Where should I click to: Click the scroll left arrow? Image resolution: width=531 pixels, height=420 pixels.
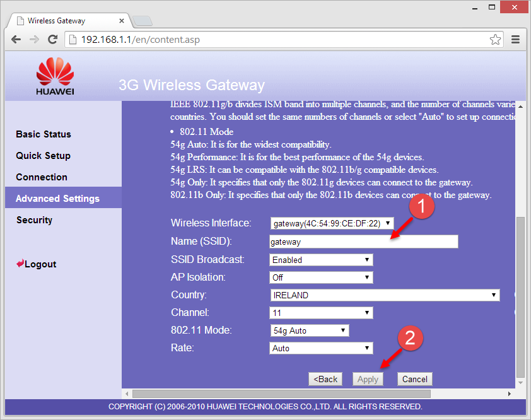(127, 394)
